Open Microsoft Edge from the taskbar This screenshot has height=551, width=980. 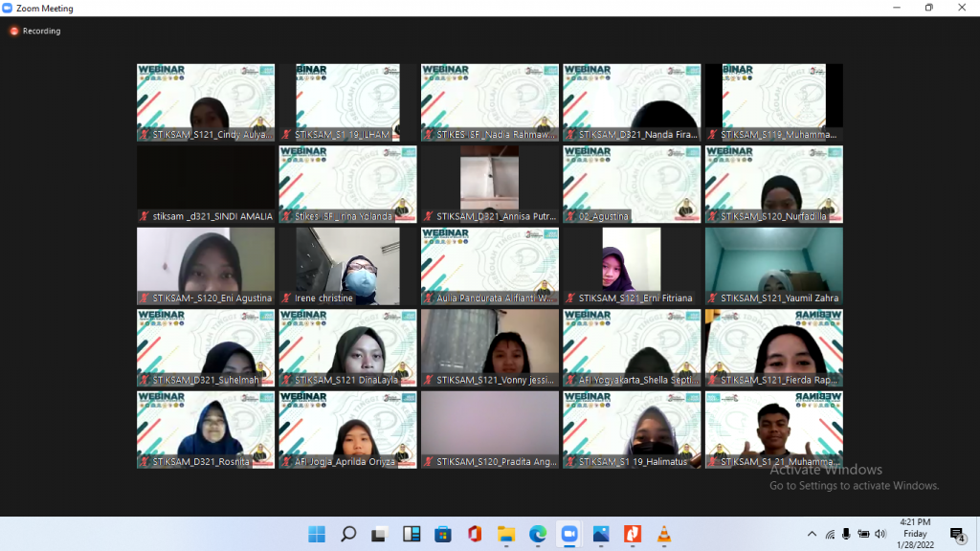[537, 534]
